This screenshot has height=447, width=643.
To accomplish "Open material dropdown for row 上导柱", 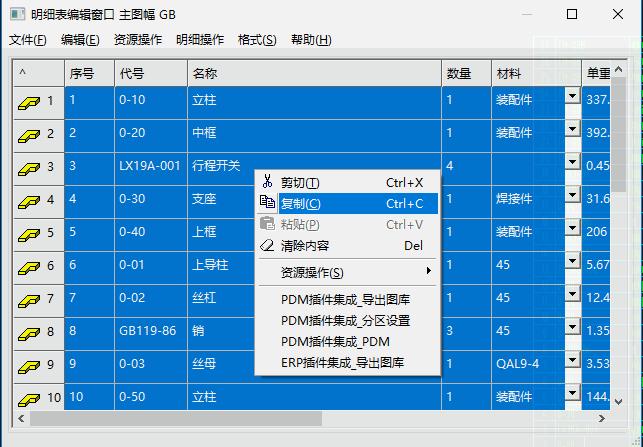I will pos(572,261).
